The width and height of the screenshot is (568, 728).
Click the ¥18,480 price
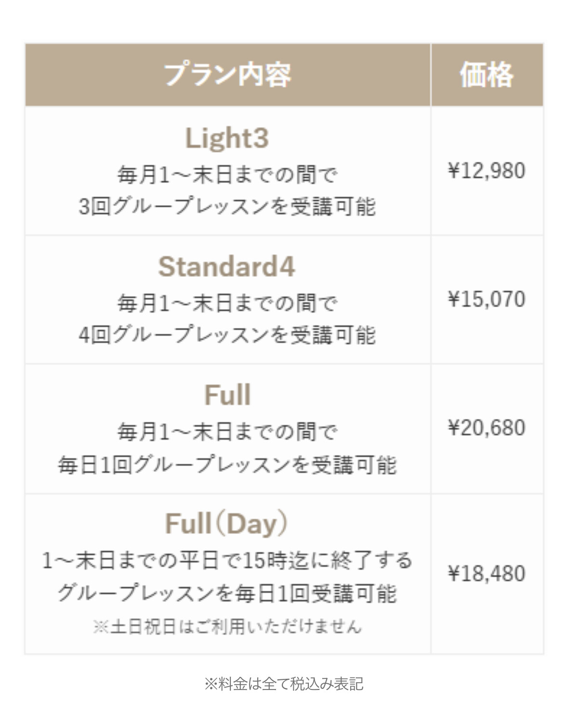[487, 573]
